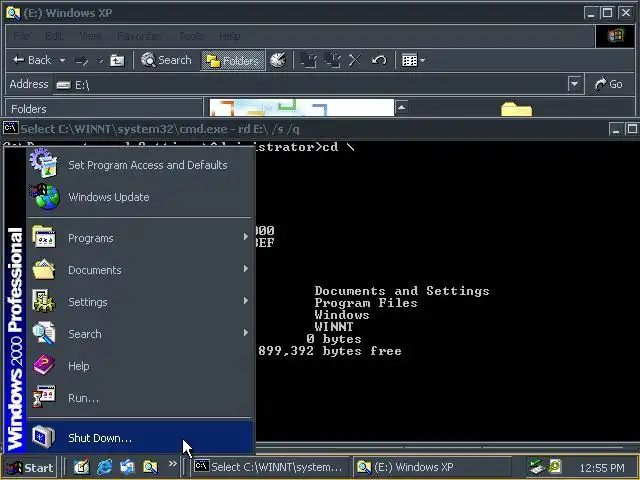
Task: Open the Favorites menu in Explorer
Action: 139,36
